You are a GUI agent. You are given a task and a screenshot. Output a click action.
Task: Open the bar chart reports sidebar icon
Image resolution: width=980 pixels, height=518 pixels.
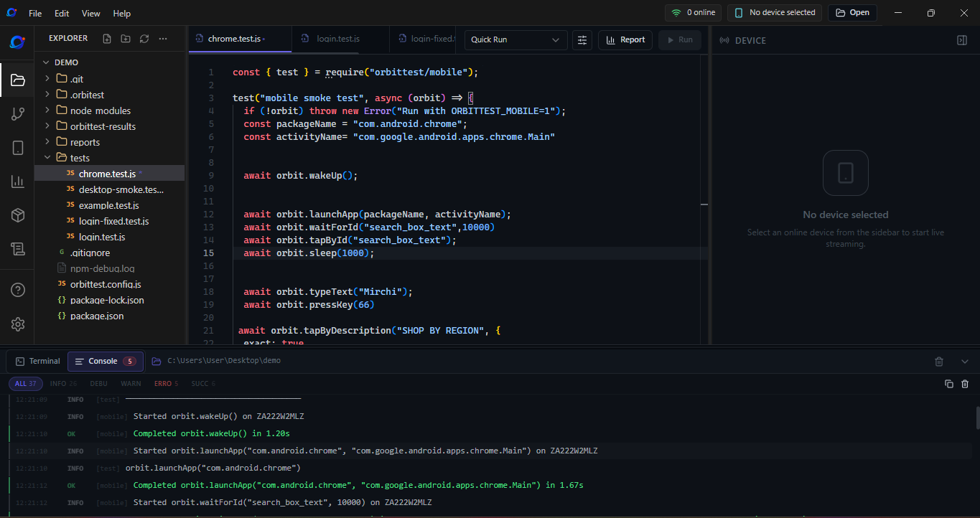click(18, 182)
